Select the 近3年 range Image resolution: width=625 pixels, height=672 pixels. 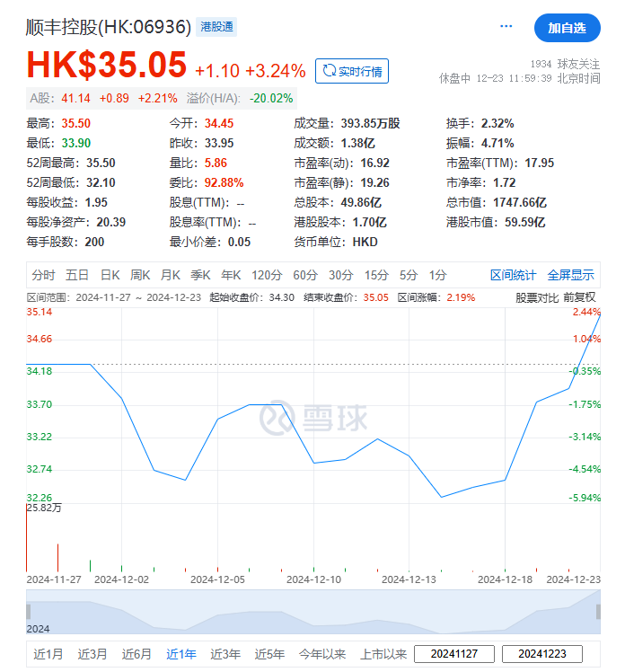[224, 654]
